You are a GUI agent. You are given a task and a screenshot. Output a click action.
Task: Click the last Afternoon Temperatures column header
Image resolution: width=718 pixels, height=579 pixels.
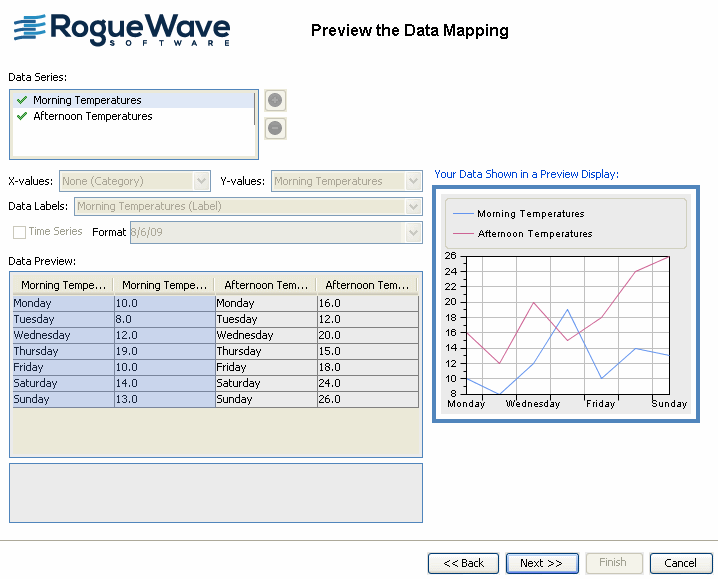(366, 285)
